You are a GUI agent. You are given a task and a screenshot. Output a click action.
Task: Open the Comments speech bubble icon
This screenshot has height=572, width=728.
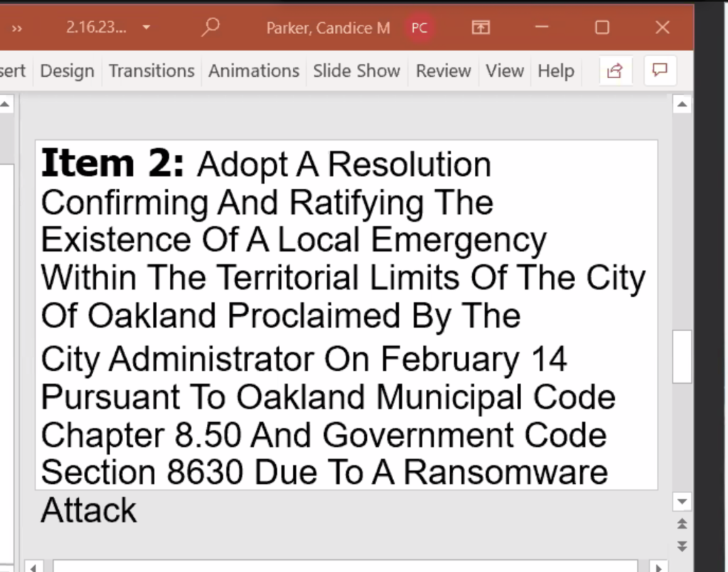[660, 70]
